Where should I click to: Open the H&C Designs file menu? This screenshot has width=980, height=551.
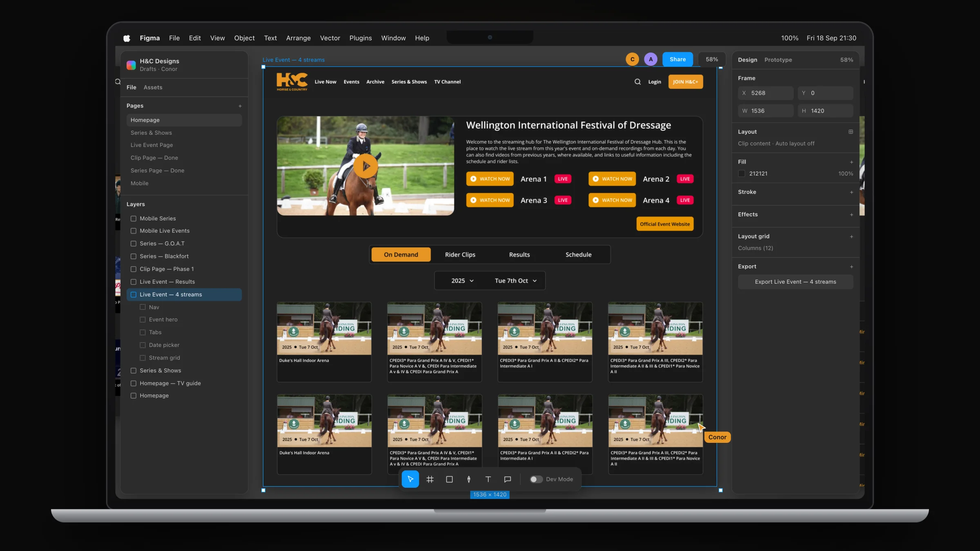(x=159, y=61)
